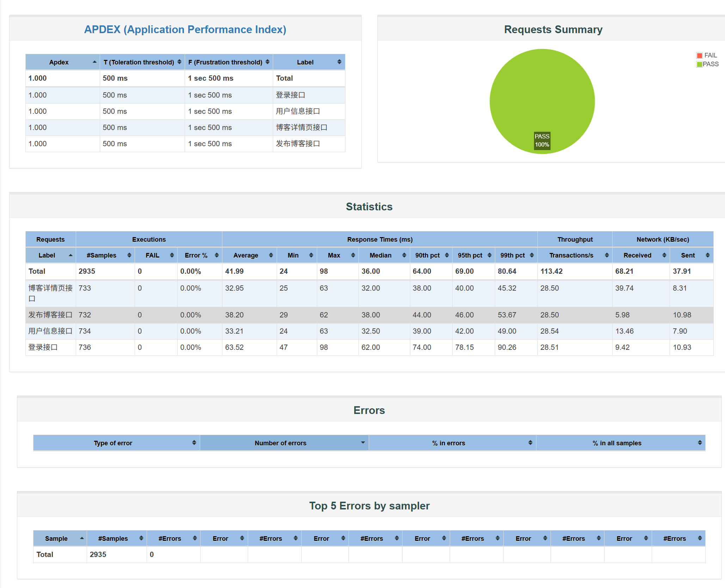Toggle FAIL series in pie chart legend
This screenshot has height=588, width=725.
[710, 55]
